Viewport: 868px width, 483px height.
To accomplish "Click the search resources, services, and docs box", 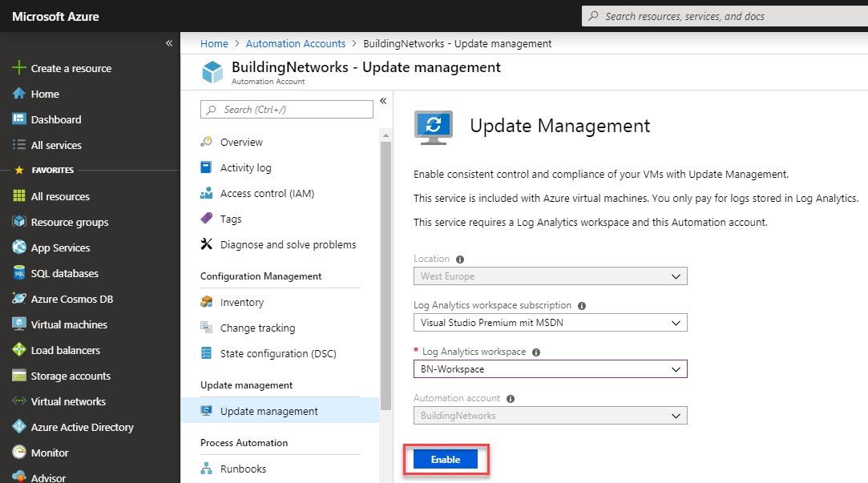I will click(x=725, y=16).
